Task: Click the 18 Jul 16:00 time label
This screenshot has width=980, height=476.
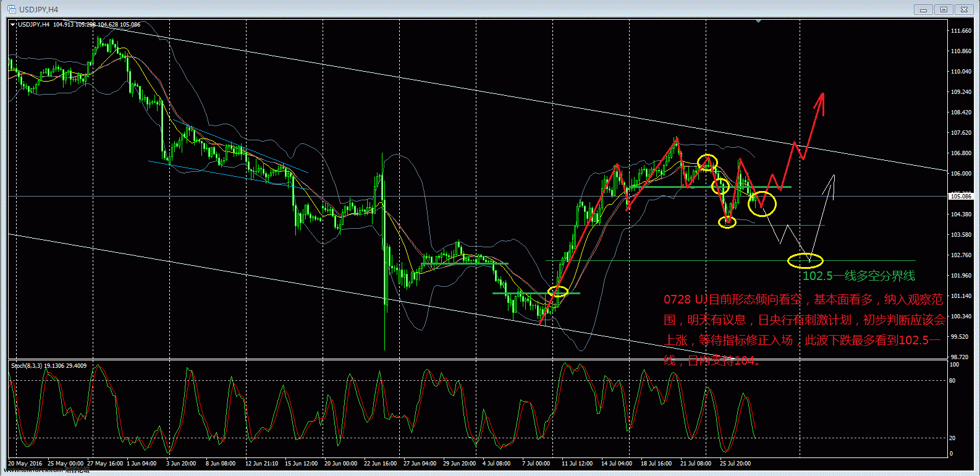Action: coord(656,463)
